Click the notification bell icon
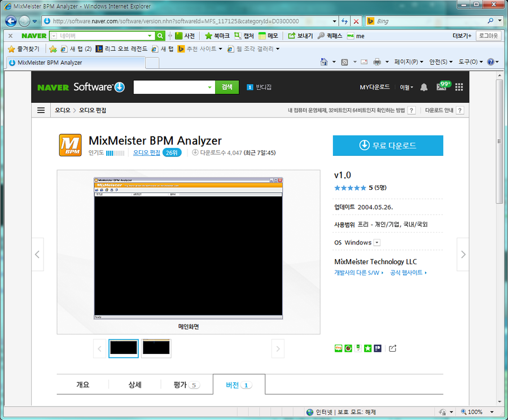 pyautogui.click(x=424, y=87)
